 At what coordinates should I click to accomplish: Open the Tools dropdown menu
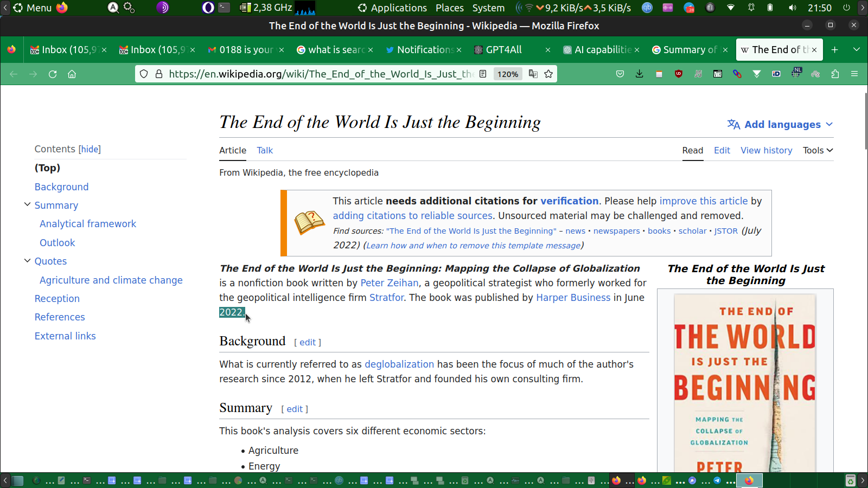click(x=818, y=150)
